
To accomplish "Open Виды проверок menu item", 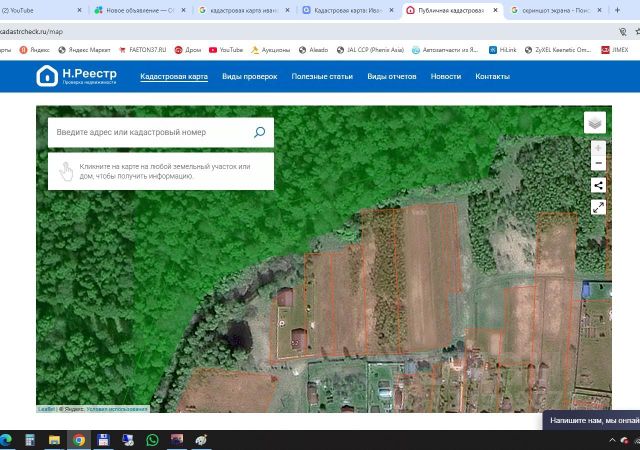I will click(249, 76).
